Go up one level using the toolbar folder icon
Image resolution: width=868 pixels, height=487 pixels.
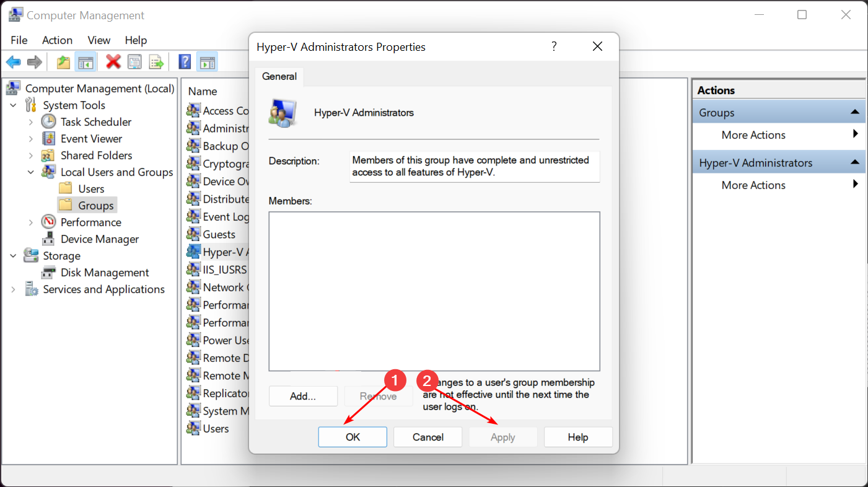(63, 62)
